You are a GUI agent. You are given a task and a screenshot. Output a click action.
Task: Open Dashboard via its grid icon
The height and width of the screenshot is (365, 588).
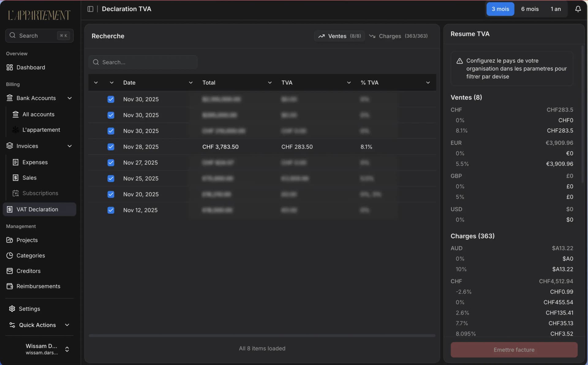click(9, 67)
